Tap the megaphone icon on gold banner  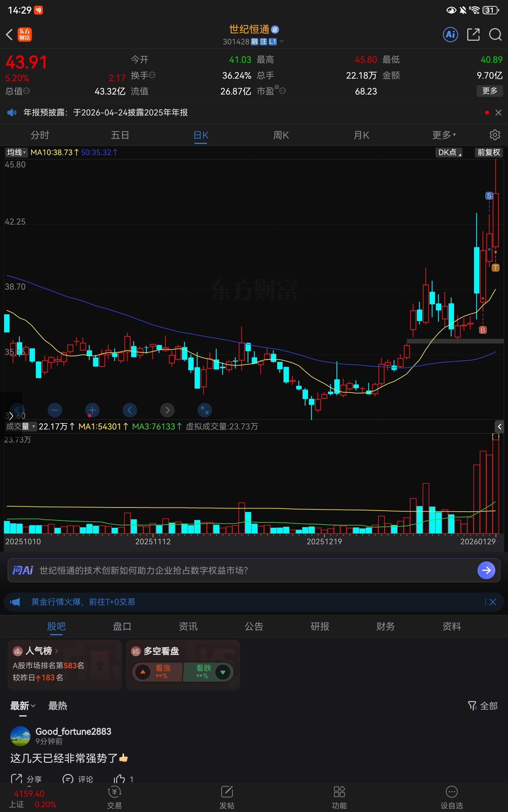click(15, 602)
